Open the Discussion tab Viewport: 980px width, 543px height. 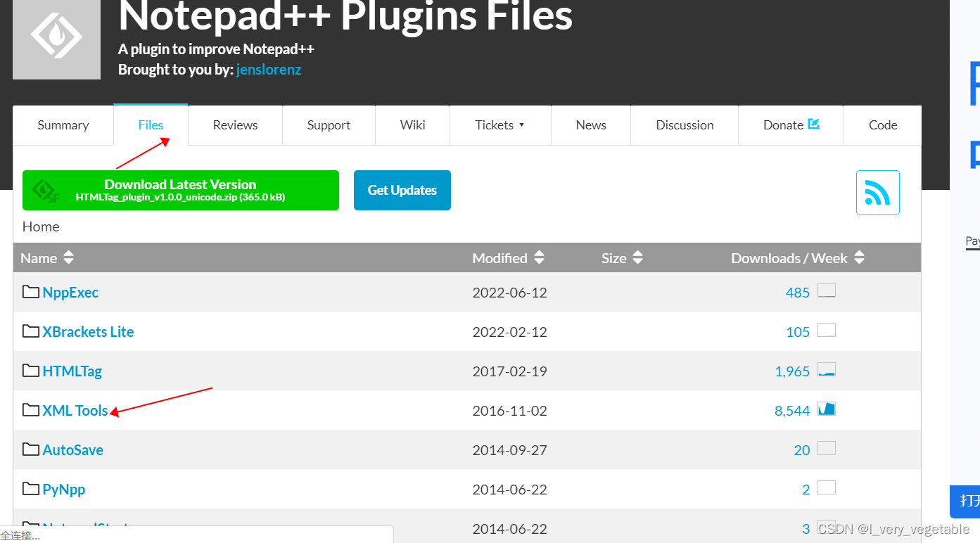(685, 125)
